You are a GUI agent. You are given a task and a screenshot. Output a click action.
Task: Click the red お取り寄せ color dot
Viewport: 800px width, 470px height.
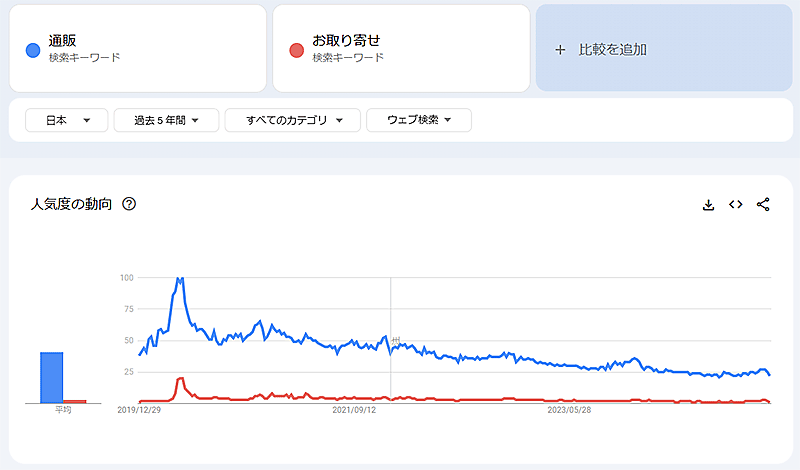[x=295, y=49]
